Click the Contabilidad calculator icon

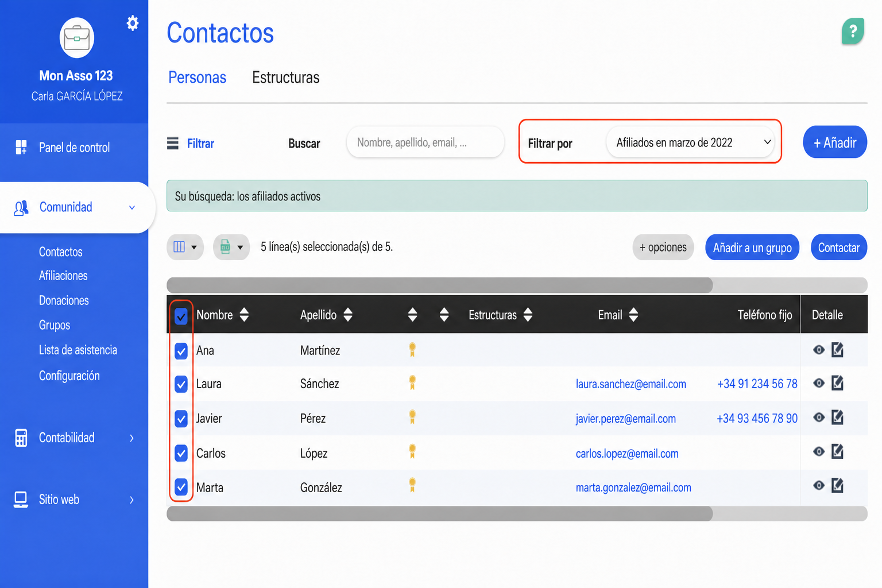(x=21, y=438)
